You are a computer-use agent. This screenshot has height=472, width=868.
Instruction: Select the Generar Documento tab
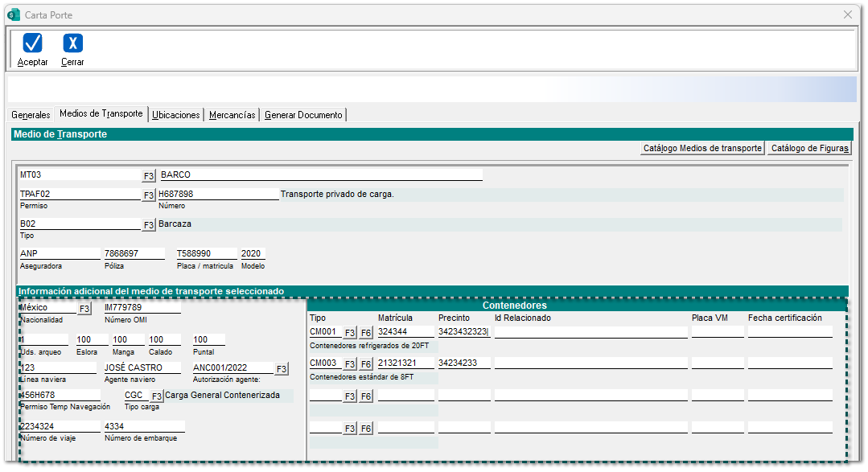[304, 115]
